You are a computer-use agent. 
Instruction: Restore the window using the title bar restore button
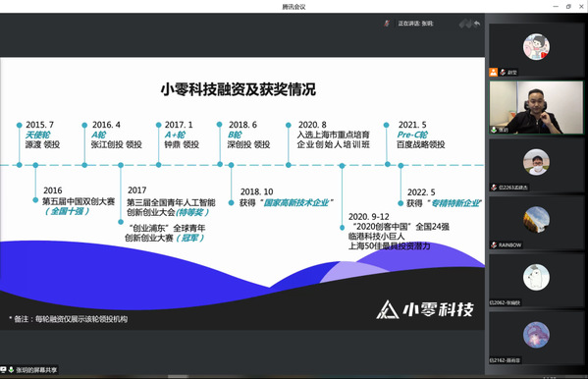568,6
